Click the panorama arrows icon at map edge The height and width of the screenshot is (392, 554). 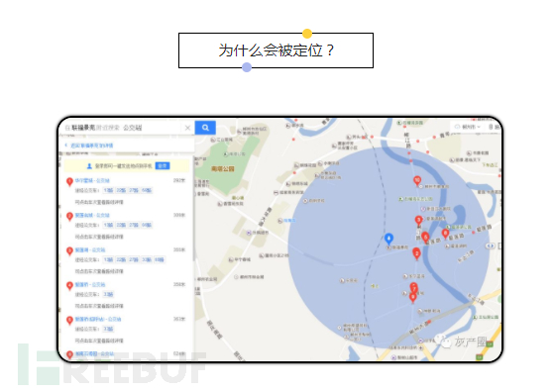point(490,245)
